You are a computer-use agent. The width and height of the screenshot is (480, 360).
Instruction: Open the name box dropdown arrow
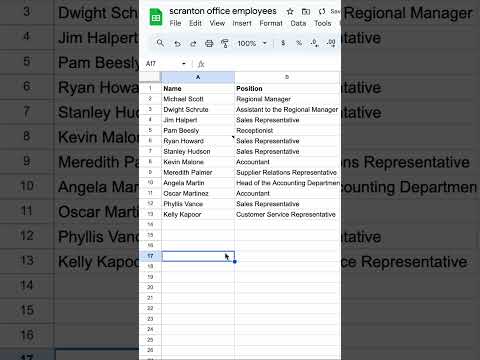(x=184, y=64)
